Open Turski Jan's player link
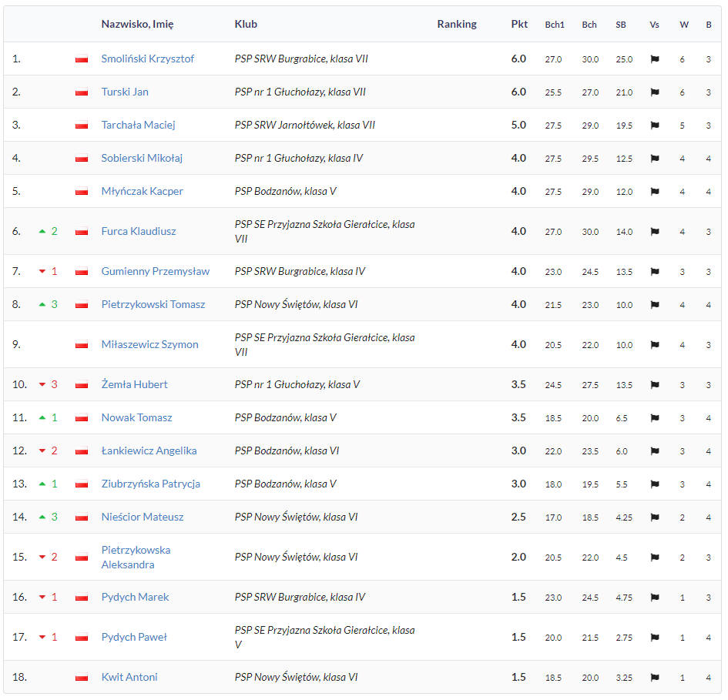 click(x=125, y=92)
